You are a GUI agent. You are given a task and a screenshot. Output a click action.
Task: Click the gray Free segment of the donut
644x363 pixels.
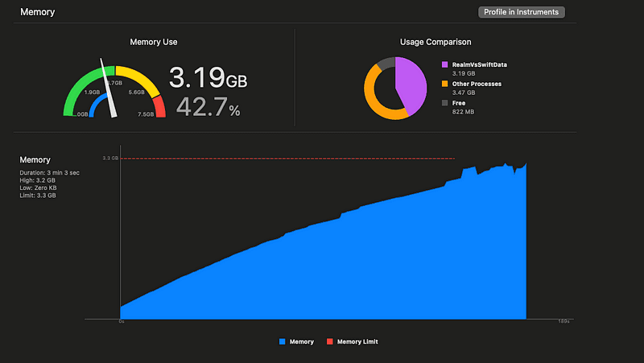pos(386,64)
